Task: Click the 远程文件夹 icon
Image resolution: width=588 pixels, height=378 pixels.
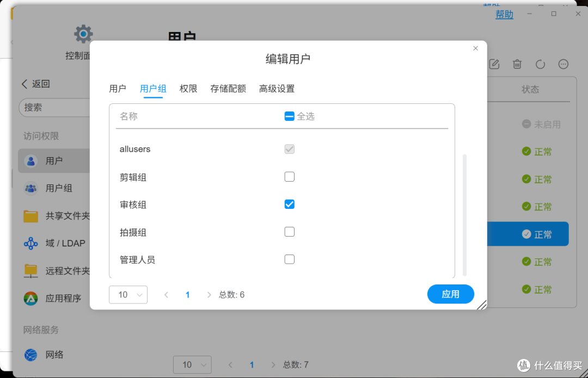Action: 30,271
